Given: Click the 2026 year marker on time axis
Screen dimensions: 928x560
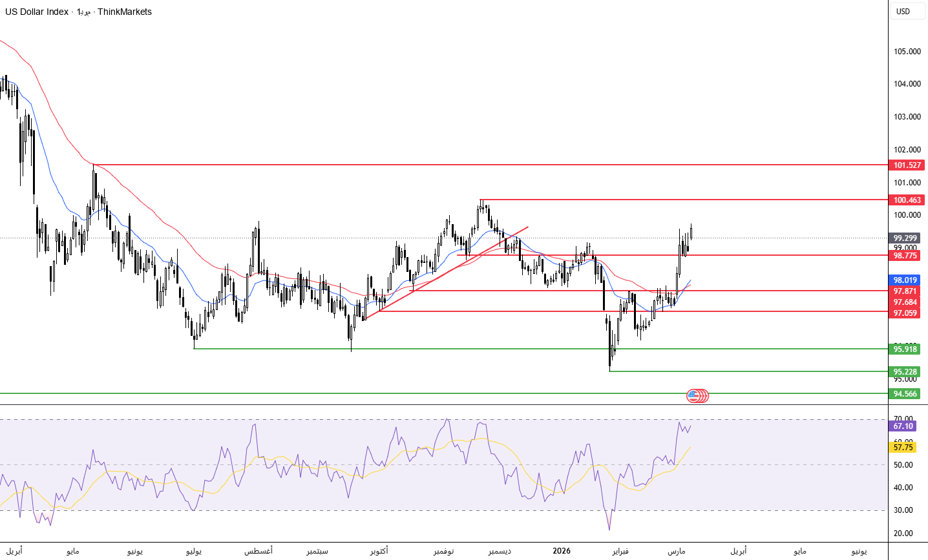Looking at the screenshot, I should point(562,551).
